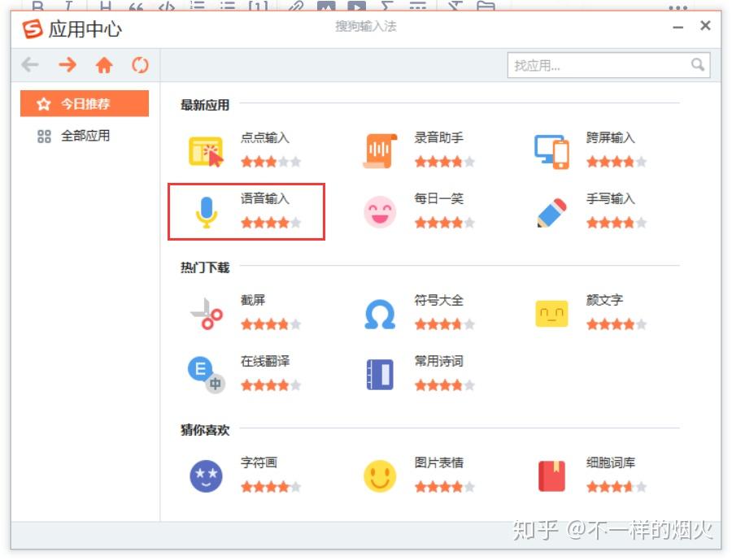The width and height of the screenshot is (732, 560).
Task: Open the 全部应用 sidebar tab
Action: [x=85, y=136]
